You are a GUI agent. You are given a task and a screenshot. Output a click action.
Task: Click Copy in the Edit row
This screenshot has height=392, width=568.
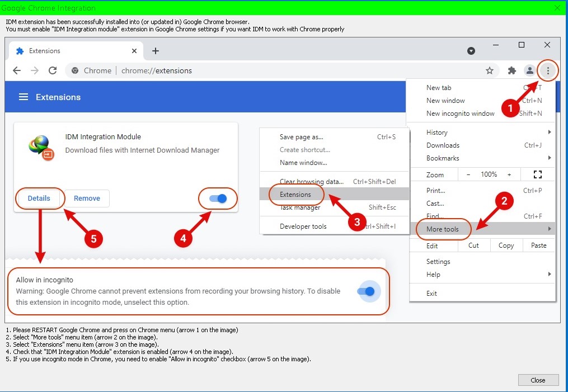506,245
